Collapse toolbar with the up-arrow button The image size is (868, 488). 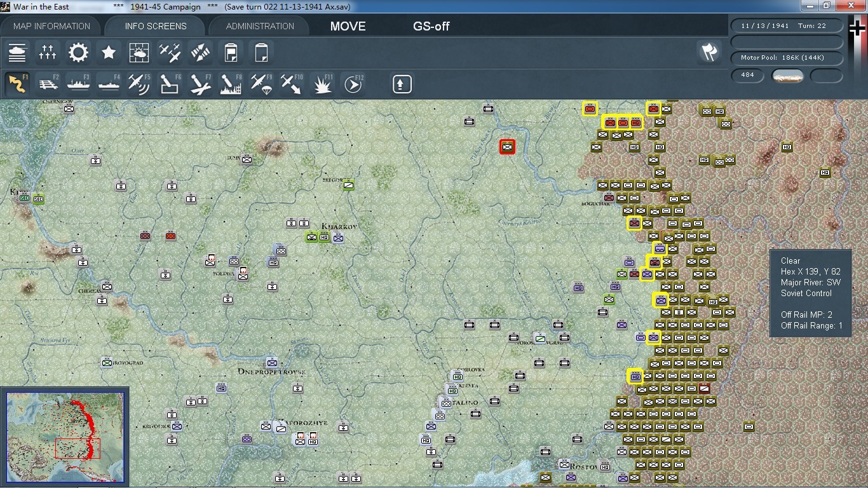402,84
